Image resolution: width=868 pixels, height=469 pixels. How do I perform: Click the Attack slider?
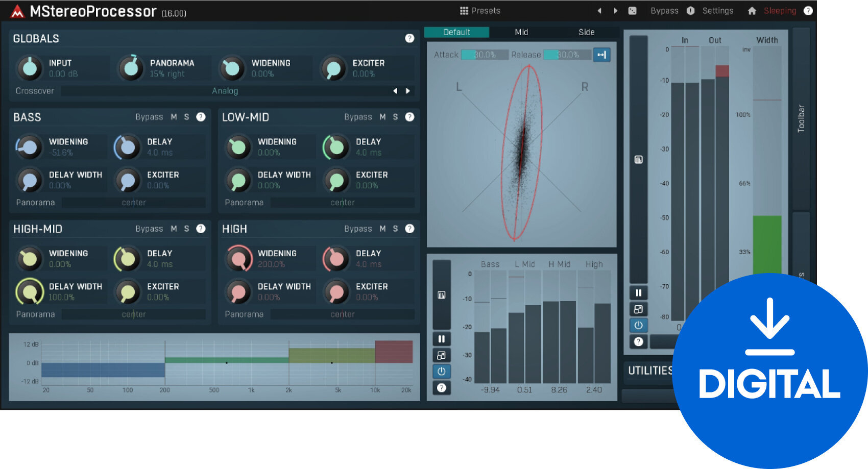pyautogui.click(x=485, y=55)
